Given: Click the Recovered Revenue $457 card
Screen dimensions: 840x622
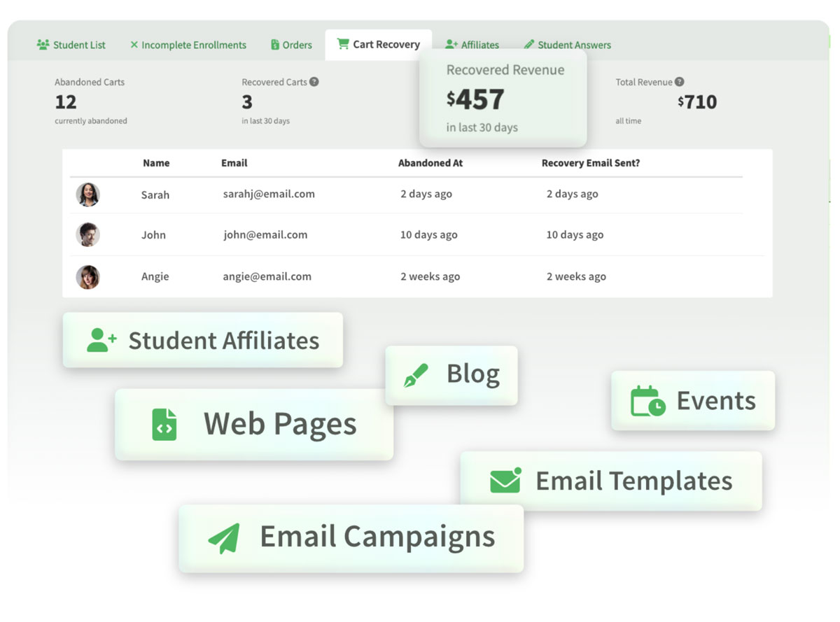Looking at the screenshot, I should 503,98.
